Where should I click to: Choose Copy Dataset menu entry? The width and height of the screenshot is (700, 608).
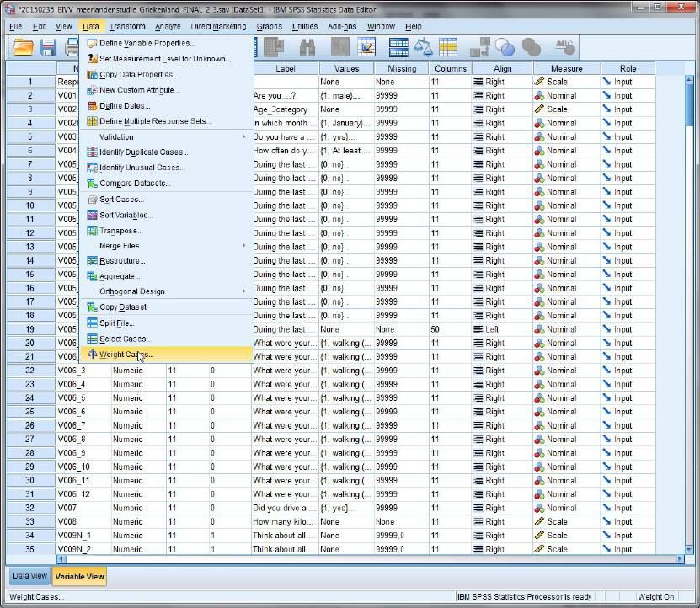tap(166, 307)
